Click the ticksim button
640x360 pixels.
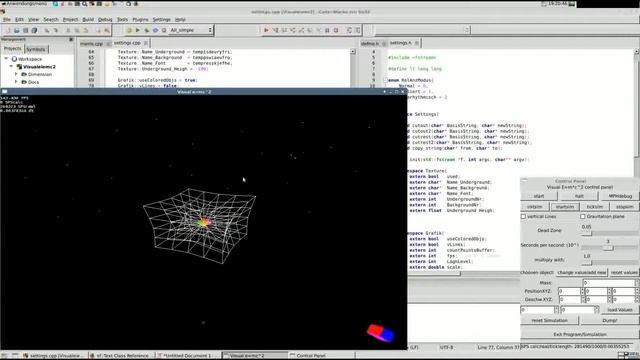pos(595,207)
